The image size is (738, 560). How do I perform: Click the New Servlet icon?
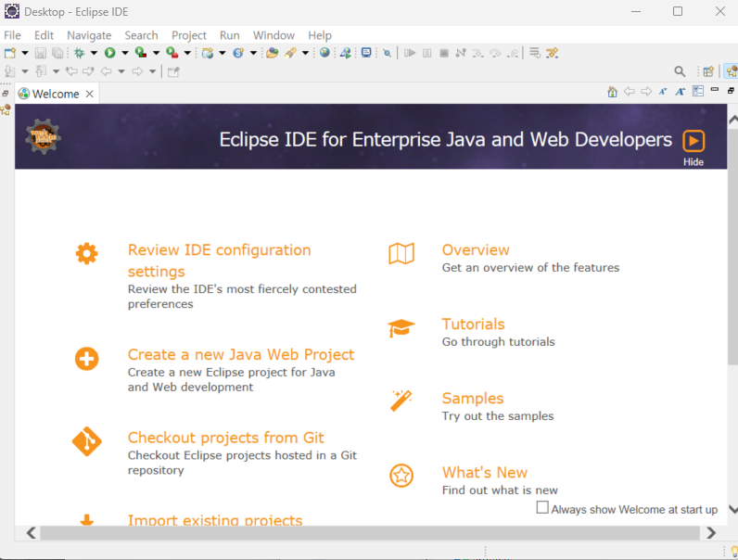[238, 53]
